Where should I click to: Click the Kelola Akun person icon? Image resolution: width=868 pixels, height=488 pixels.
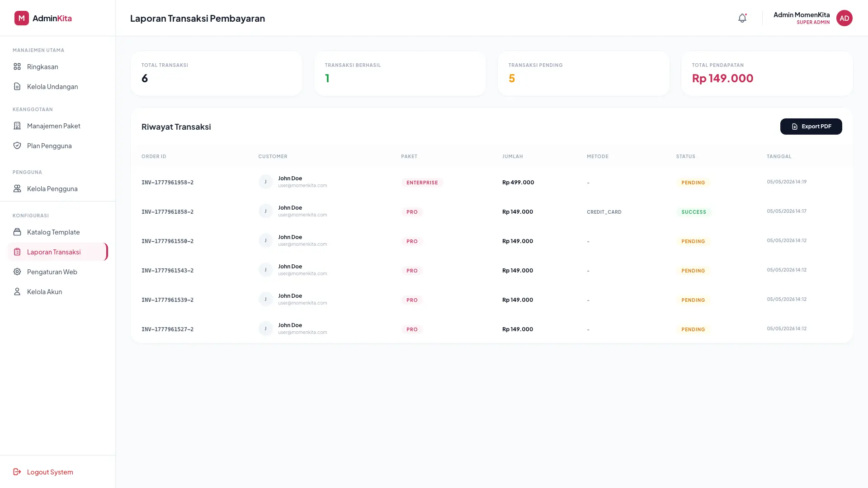click(x=17, y=291)
